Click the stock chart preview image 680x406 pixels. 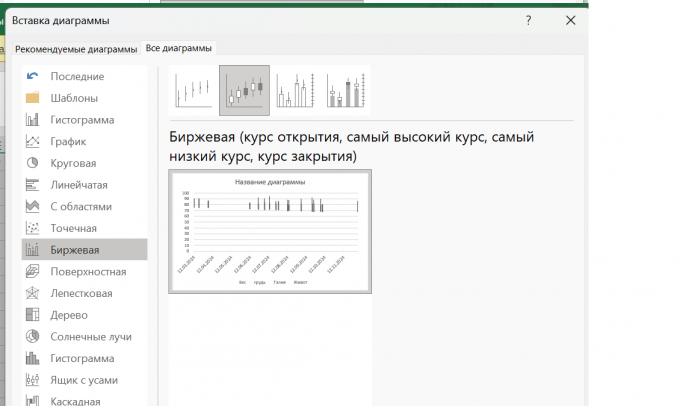tap(270, 231)
